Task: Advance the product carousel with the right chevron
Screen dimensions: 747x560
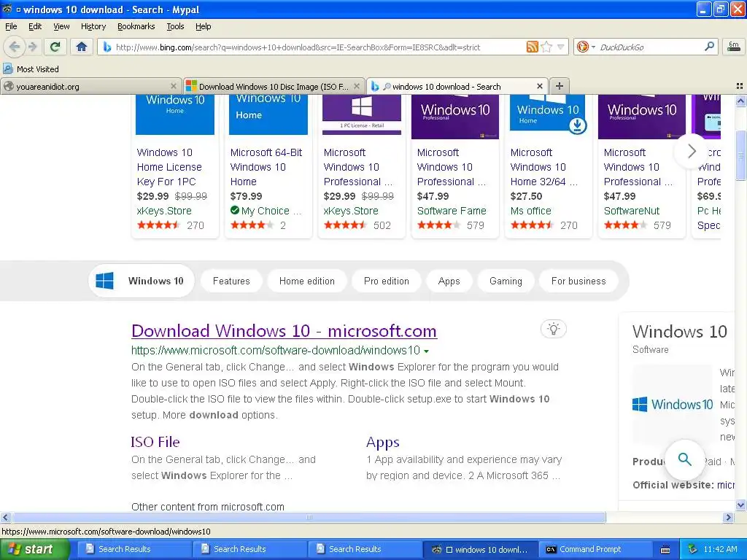Action: coord(691,152)
